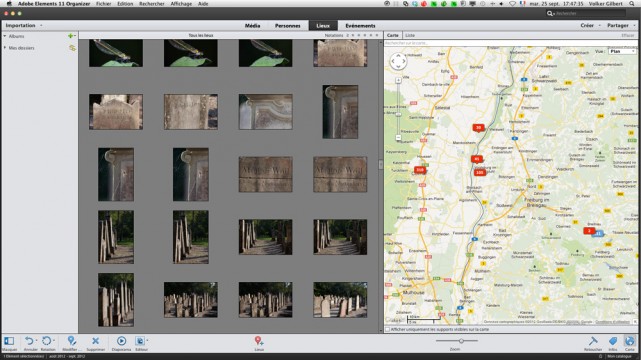
Task: Click the Modifier location pin icon
Action: (x=72, y=340)
